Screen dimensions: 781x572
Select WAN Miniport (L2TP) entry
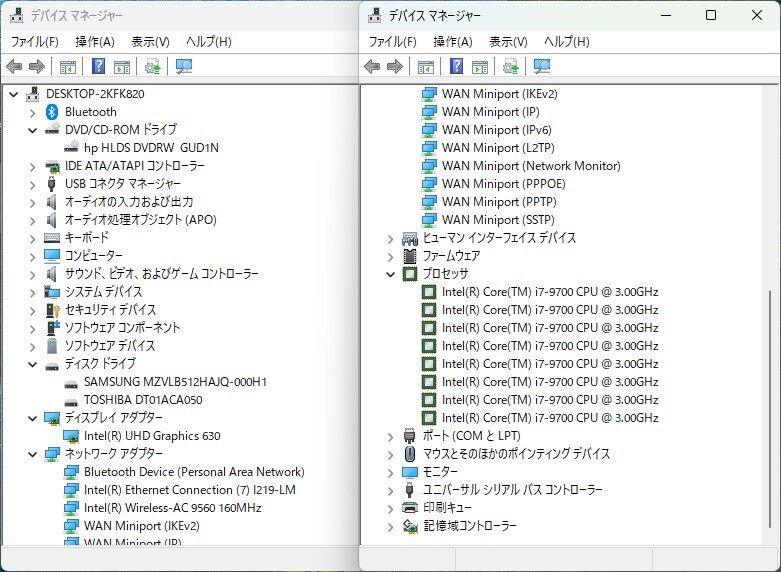(x=498, y=148)
